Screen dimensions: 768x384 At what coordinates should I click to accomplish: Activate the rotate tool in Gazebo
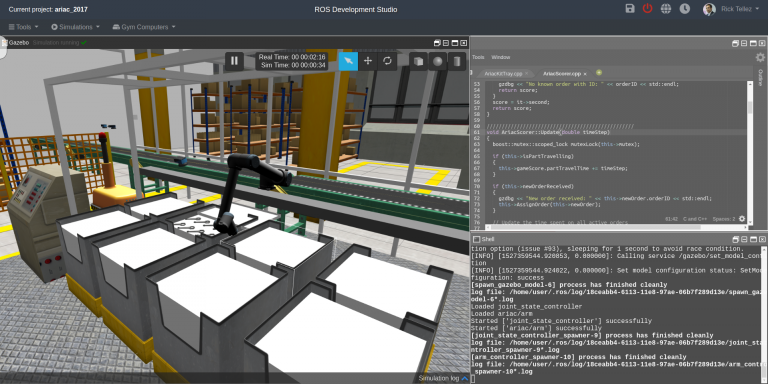click(x=387, y=61)
